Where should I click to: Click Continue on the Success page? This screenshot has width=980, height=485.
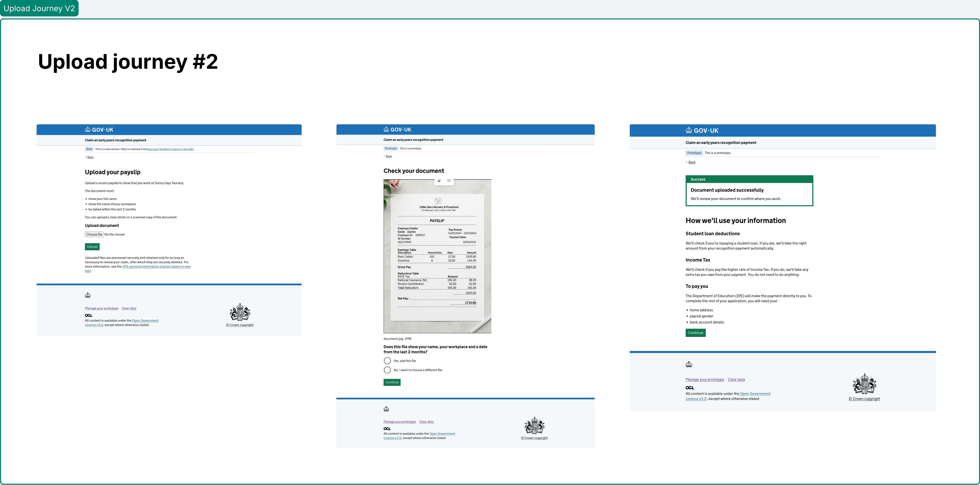(695, 333)
